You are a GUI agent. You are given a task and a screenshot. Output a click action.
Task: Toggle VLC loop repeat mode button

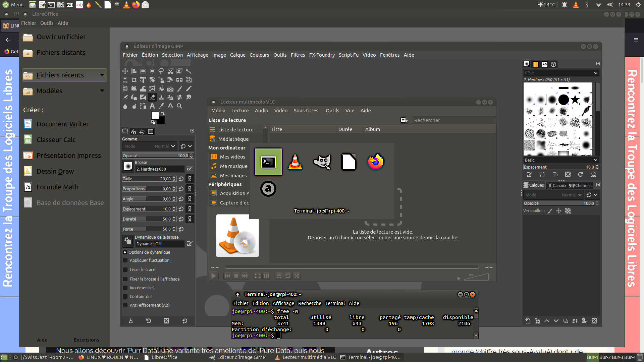287,276
